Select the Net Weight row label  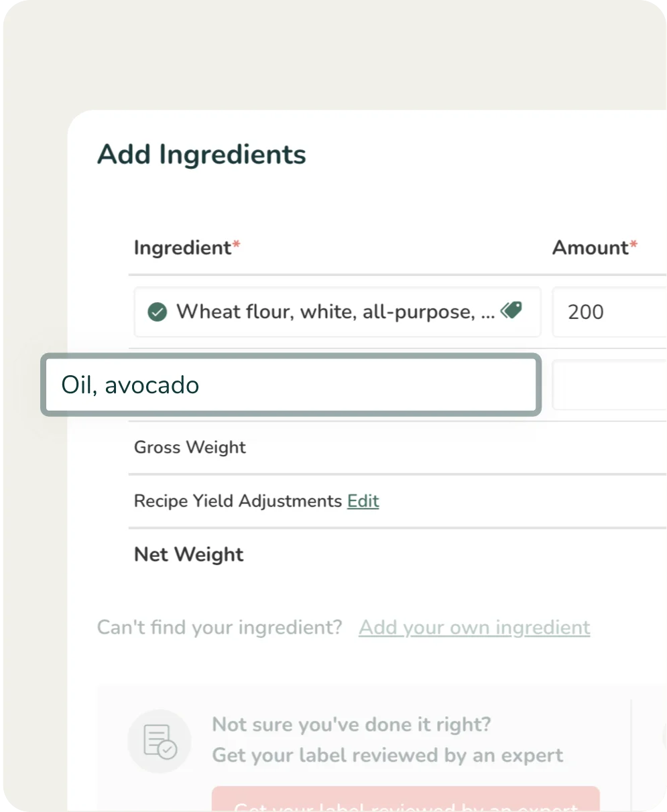tap(188, 555)
